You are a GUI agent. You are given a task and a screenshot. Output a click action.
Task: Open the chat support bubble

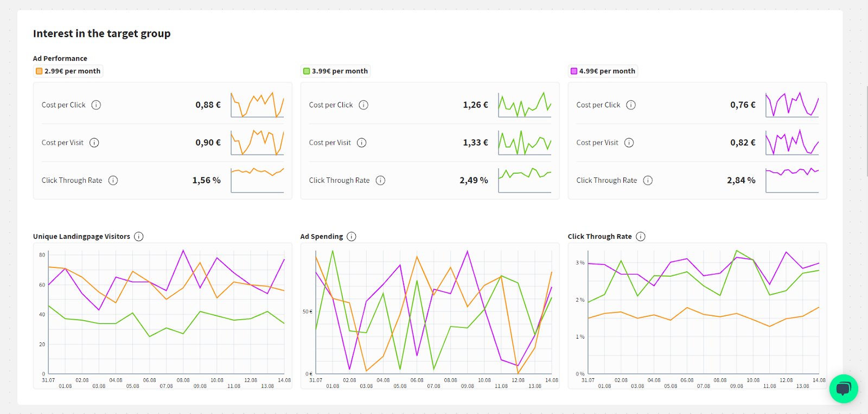click(x=843, y=388)
